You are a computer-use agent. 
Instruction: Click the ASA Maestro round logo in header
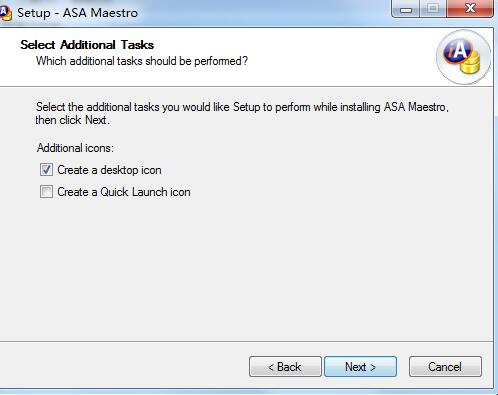click(x=463, y=57)
